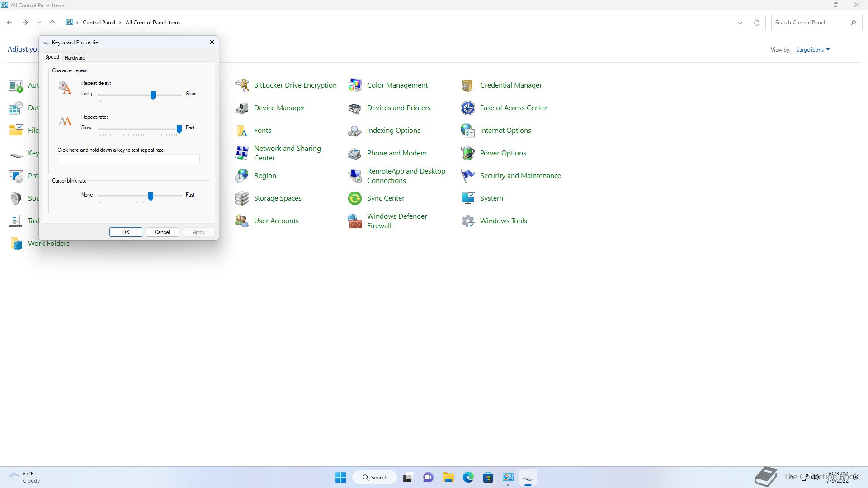This screenshot has width=868, height=488.
Task: Open the Device Manager icon
Action: (x=242, y=108)
